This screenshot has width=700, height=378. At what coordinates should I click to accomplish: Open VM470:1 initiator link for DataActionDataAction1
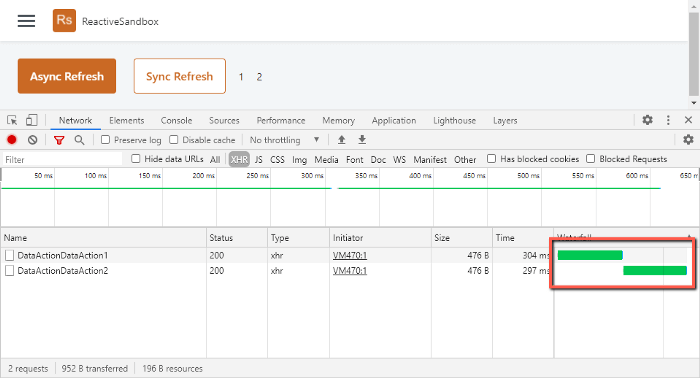(350, 255)
